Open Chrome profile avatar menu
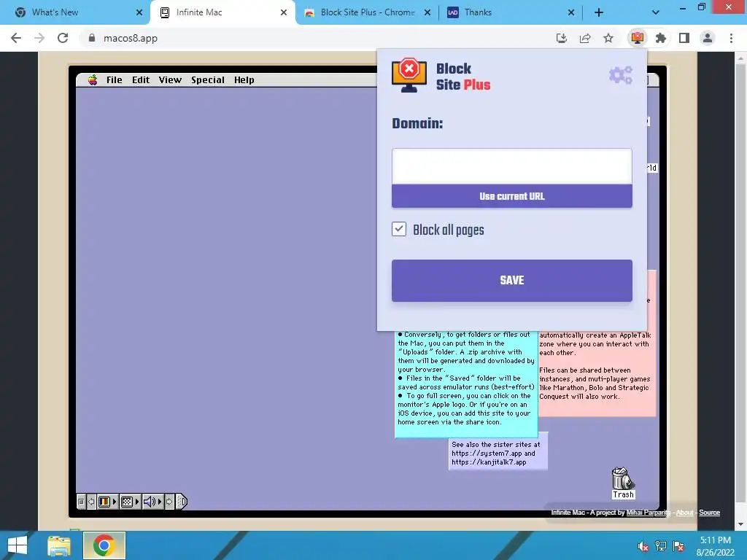The width and height of the screenshot is (747, 560). point(708,38)
